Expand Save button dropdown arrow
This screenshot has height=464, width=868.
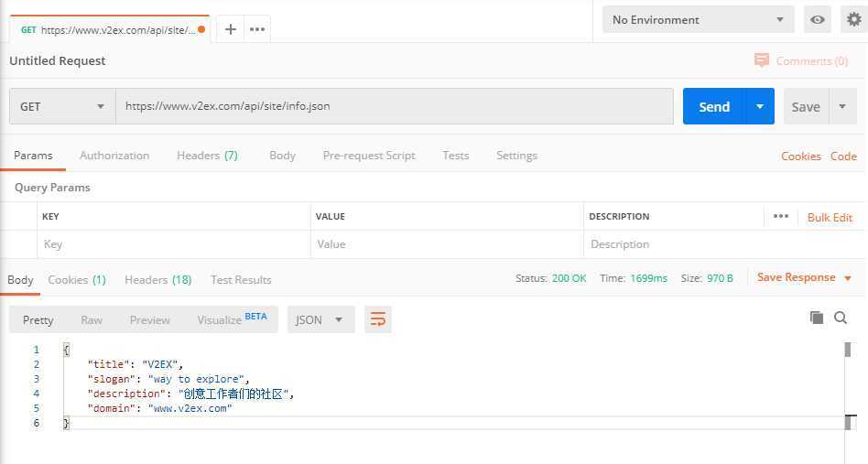coord(842,106)
